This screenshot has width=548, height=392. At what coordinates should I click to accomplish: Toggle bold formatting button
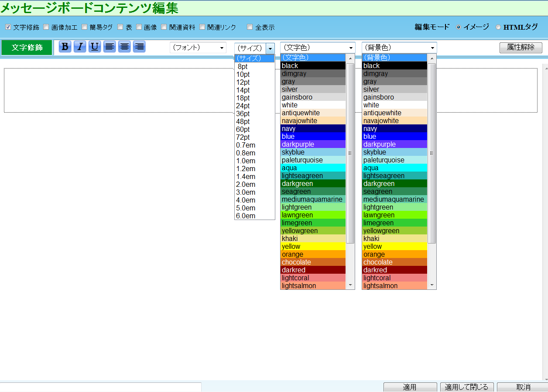(x=65, y=47)
